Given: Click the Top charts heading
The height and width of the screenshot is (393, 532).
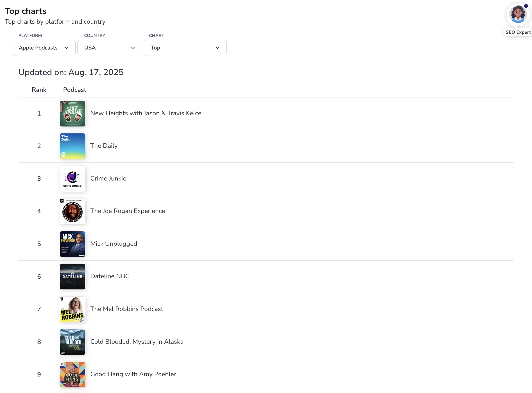Looking at the screenshot, I should (x=26, y=11).
